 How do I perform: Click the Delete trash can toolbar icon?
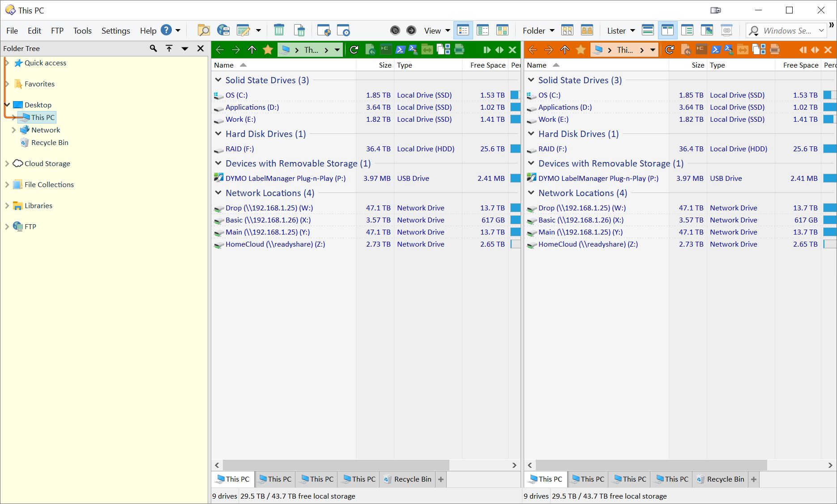279,30
